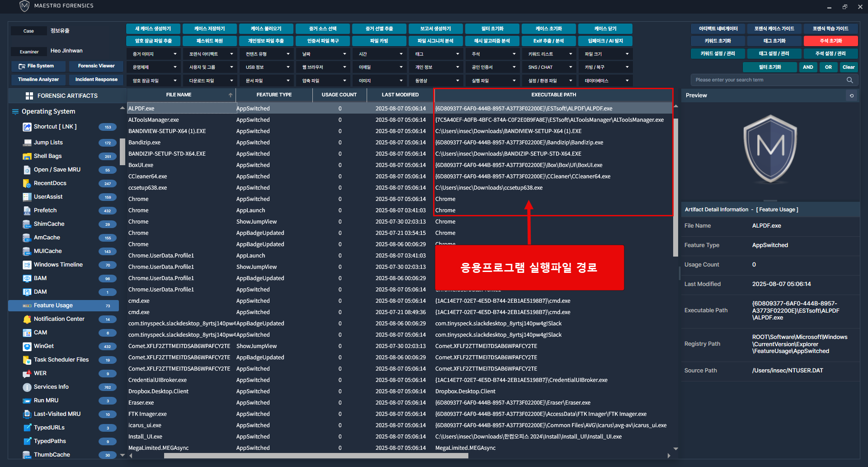Image resolution: width=868 pixels, height=467 pixels.
Task: Toggle the AND search operator
Action: pyautogui.click(x=808, y=67)
